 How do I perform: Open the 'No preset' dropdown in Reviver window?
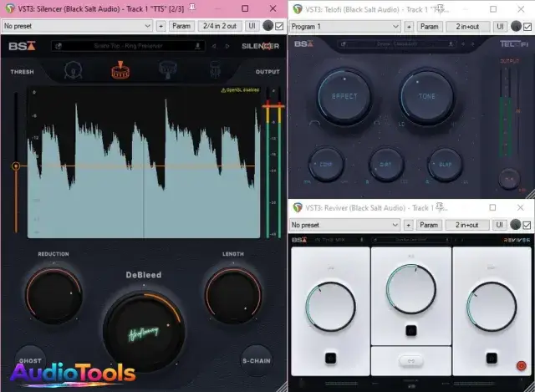(x=344, y=225)
